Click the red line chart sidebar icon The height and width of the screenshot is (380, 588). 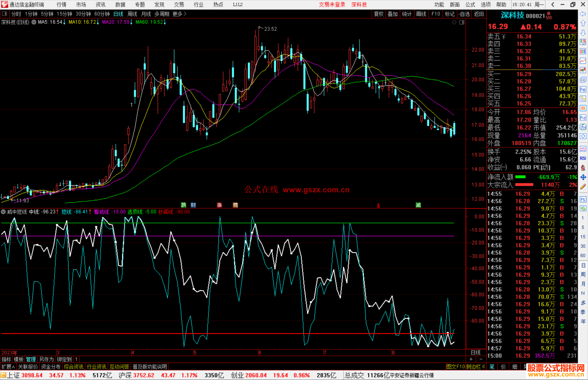tap(583, 61)
